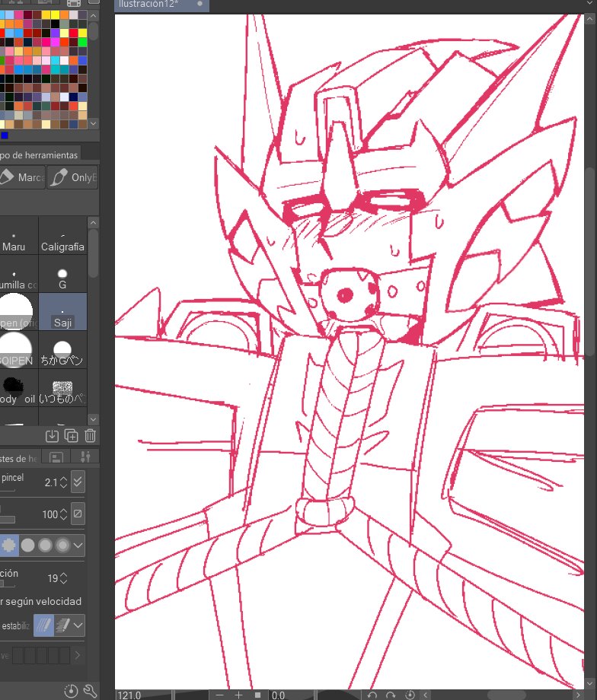Reset canvas rotation square button

point(258,695)
